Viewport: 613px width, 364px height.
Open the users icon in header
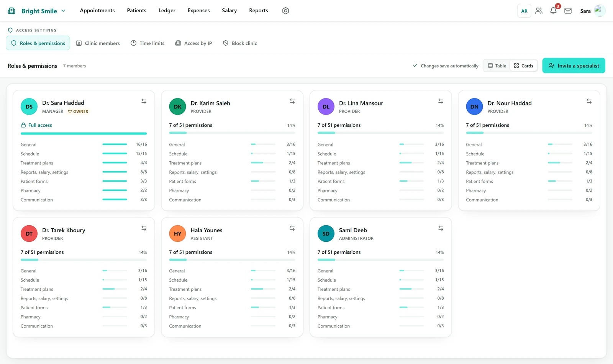click(x=539, y=11)
